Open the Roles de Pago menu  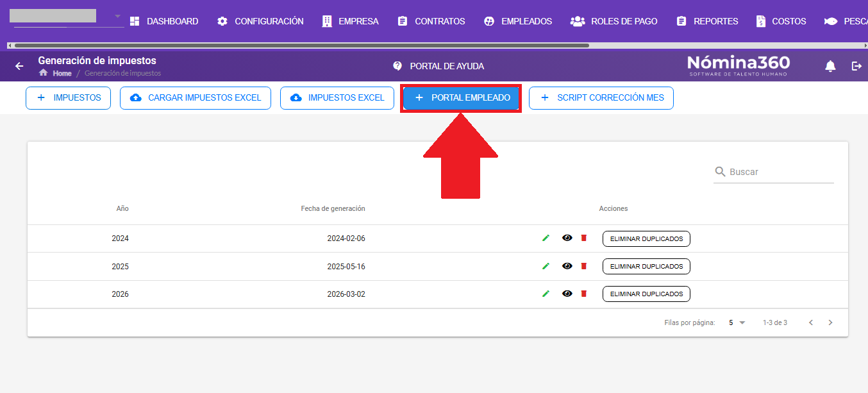614,21
